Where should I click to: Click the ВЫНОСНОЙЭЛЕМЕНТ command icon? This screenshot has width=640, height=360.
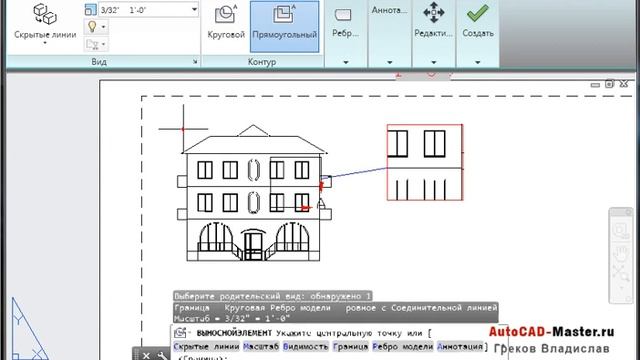(x=180, y=333)
